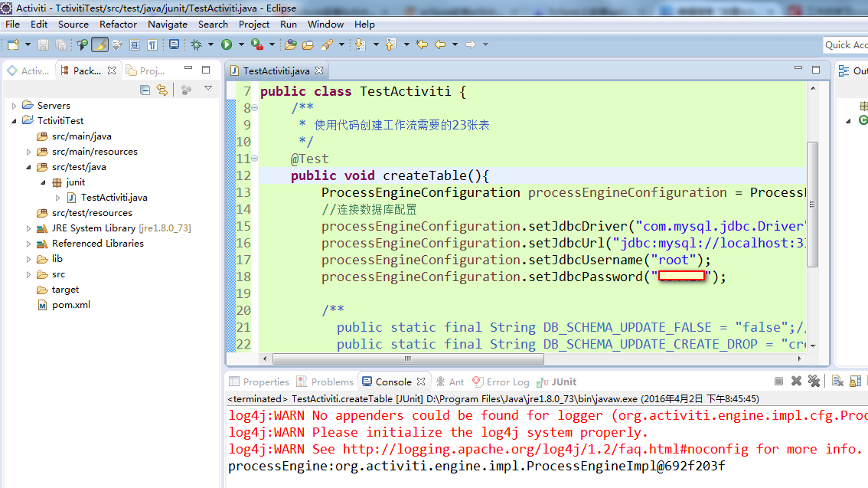
Task: Click the Clear Console icon
Action: click(837, 381)
